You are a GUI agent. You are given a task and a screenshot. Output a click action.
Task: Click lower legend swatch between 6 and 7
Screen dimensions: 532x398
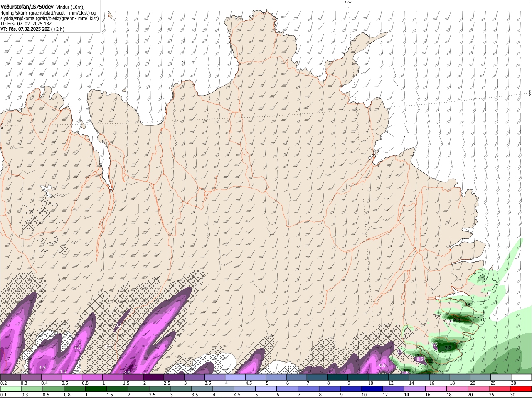[x=287, y=389]
